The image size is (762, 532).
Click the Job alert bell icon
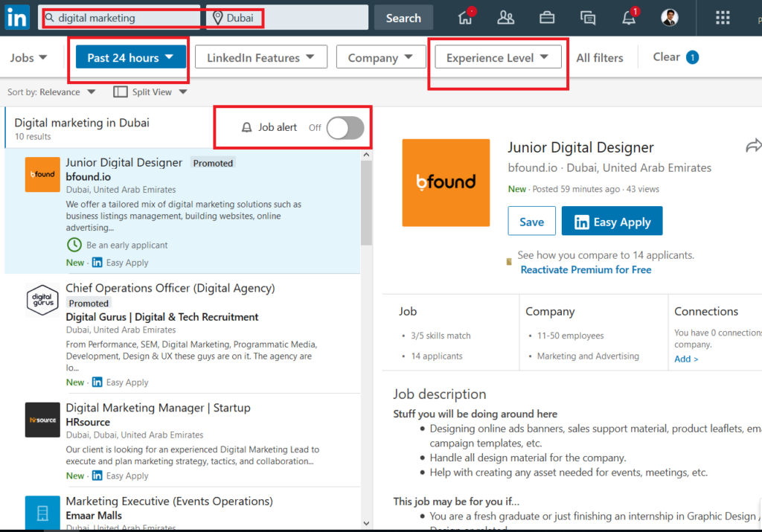pos(247,127)
